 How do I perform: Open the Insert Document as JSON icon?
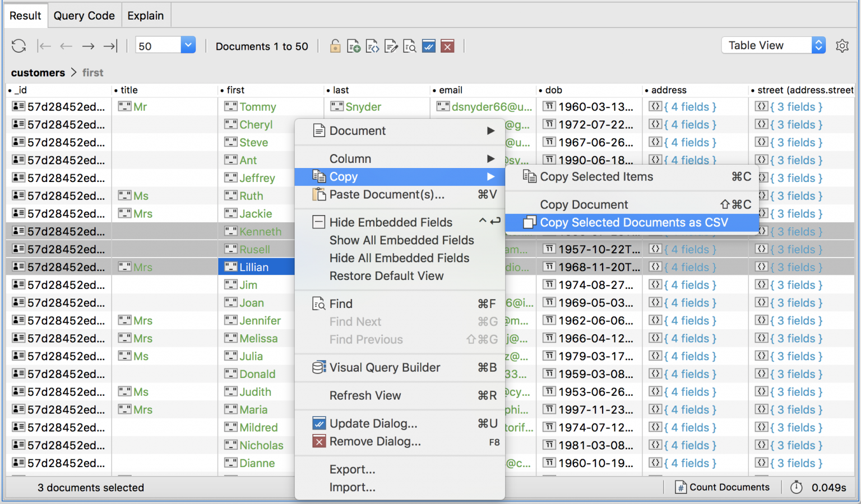coord(372,46)
